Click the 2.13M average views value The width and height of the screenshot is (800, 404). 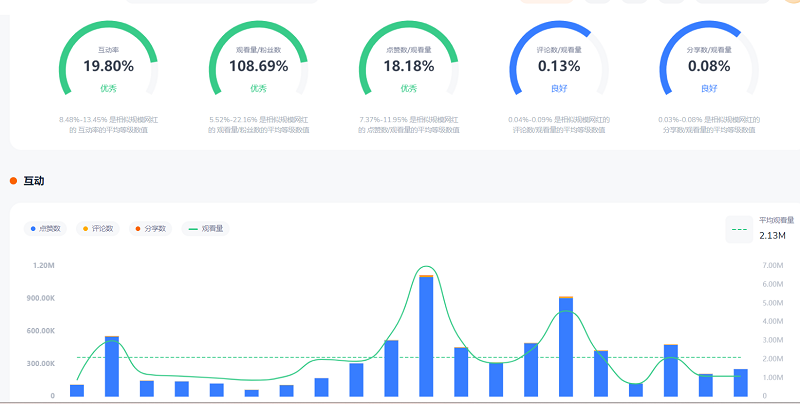(772, 236)
